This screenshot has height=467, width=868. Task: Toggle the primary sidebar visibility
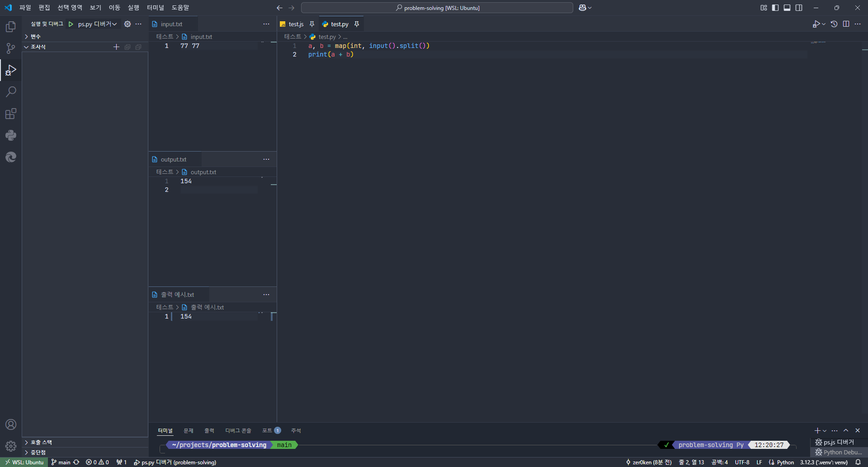point(775,8)
